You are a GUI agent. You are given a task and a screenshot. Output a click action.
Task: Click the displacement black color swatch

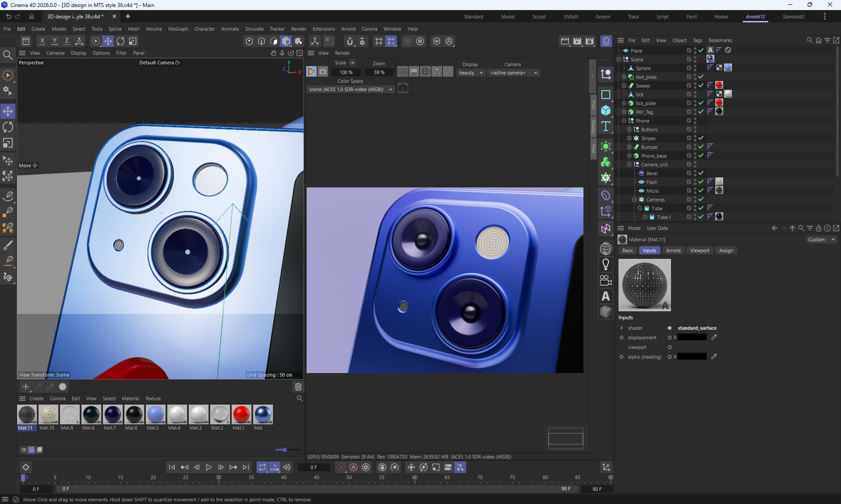692,338
